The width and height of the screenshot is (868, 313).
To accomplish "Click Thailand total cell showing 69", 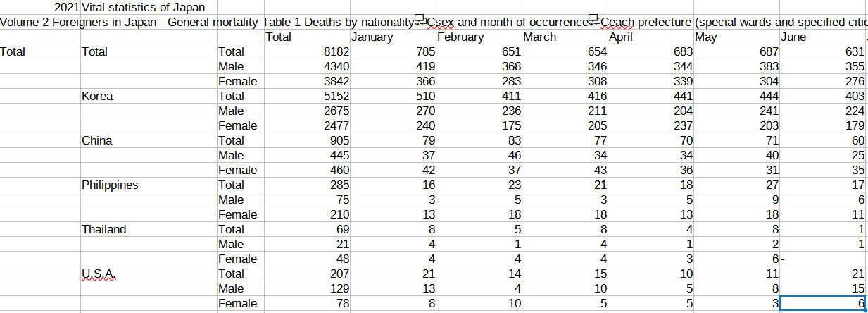I will [306, 229].
